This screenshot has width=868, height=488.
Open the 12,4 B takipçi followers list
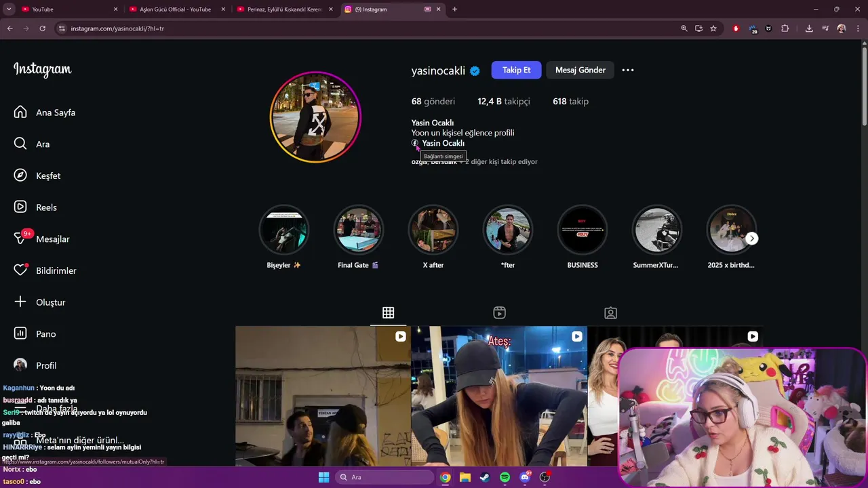coord(504,101)
